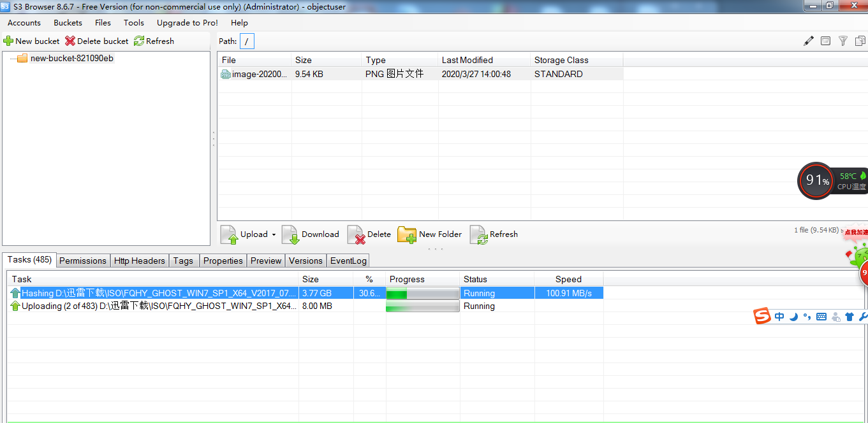Image resolution: width=868 pixels, height=423 pixels.
Task: Click the Hashing task progress bar
Action: pos(423,294)
